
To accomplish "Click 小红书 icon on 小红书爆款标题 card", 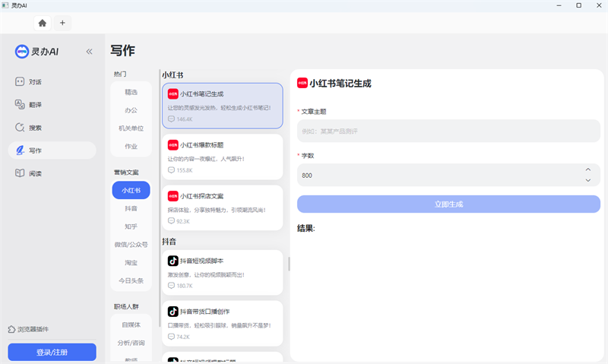I will (173, 145).
